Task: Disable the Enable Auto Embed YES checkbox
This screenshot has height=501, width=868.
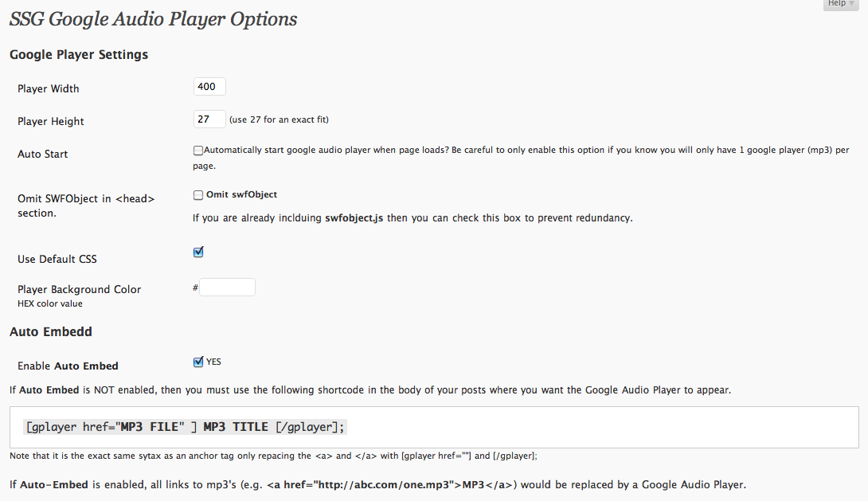Action: pyautogui.click(x=198, y=362)
